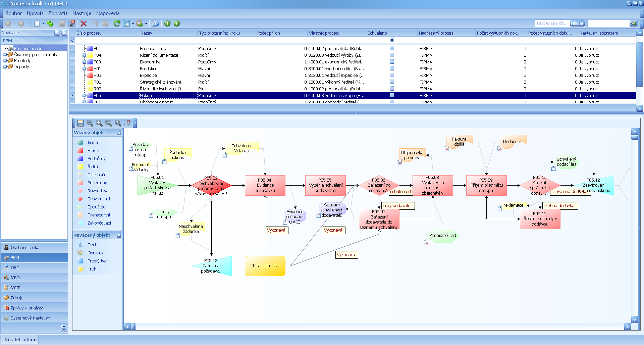Open Osobní stránka section
644x345 pixels.
tap(34, 247)
